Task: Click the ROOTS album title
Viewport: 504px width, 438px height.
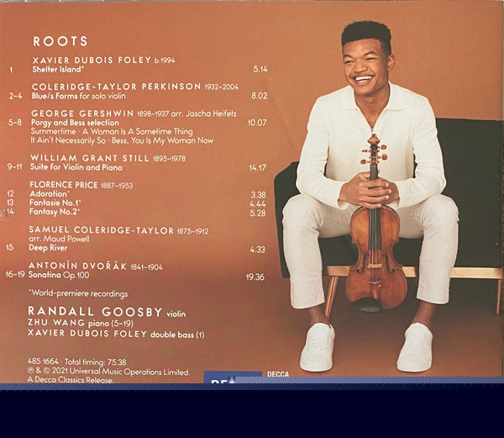Action: coord(60,41)
